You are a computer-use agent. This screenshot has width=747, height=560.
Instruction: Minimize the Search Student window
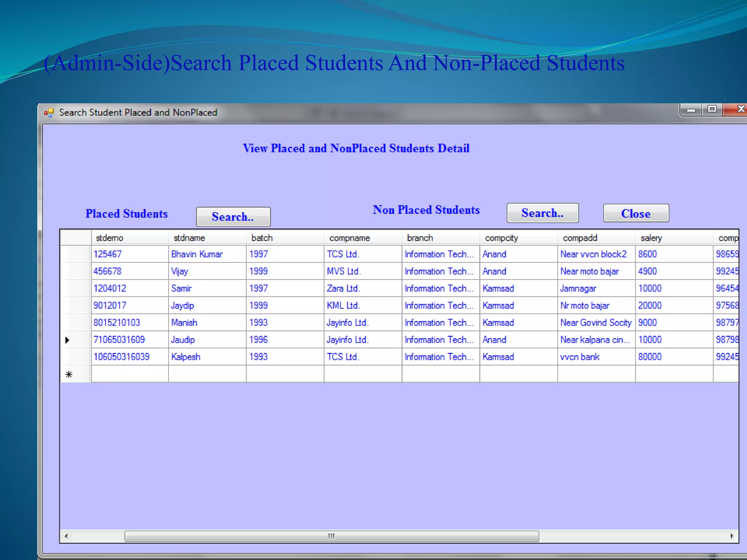691,109
